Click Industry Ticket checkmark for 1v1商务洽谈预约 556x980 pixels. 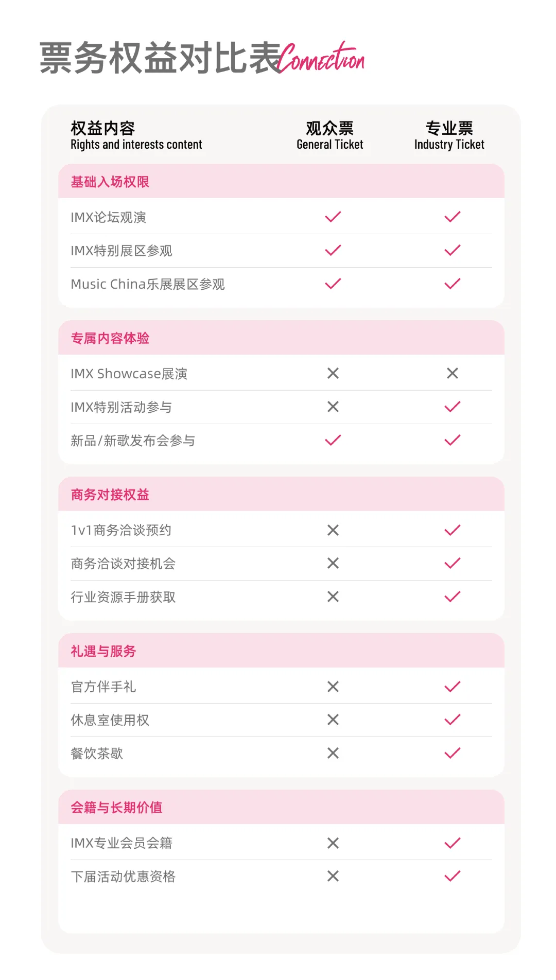(453, 530)
